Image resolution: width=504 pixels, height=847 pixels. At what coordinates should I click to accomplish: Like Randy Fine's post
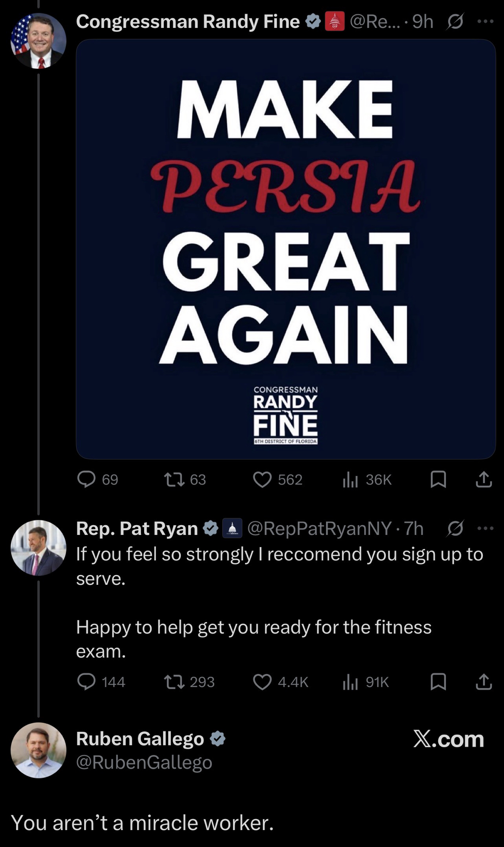pyautogui.click(x=262, y=479)
